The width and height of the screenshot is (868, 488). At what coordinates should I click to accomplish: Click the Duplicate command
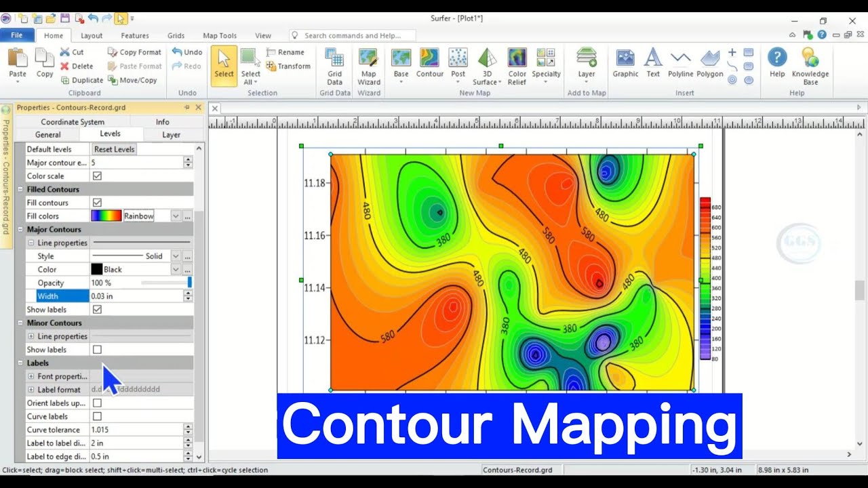pyautogui.click(x=81, y=80)
